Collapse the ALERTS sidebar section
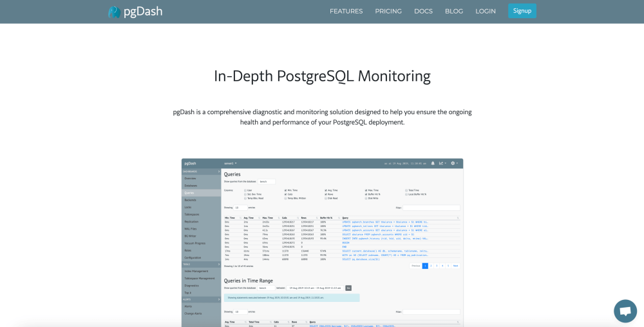644x327 pixels. click(201, 299)
